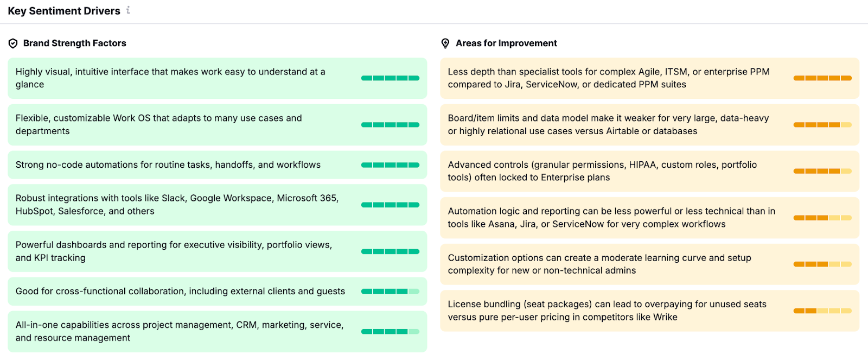Screen dimensions: 868x354
Task: Click the green rating bar for no-code automations
Action: [390, 165]
